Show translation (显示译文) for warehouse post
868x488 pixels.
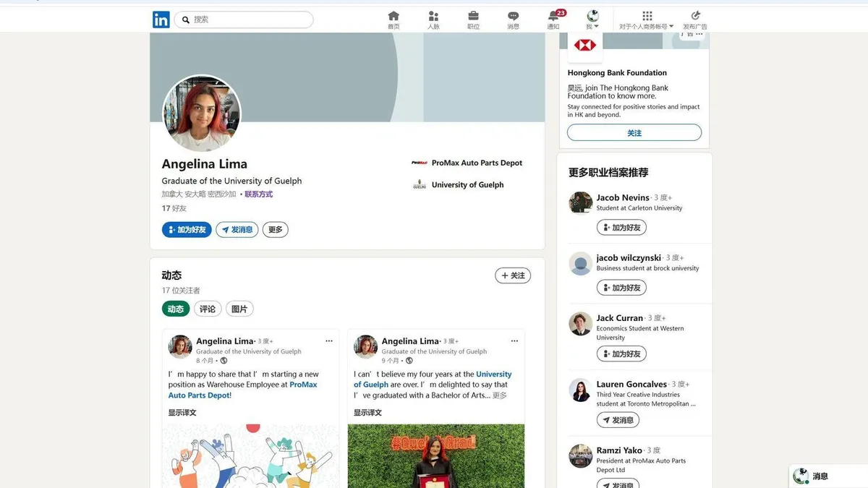click(182, 413)
